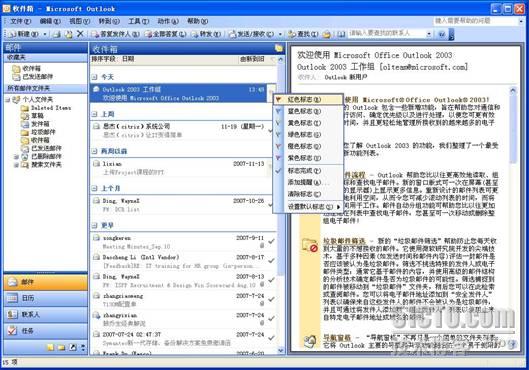529x370 pixels.
Task: Open 编辑 menu
Action: click(x=50, y=21)
